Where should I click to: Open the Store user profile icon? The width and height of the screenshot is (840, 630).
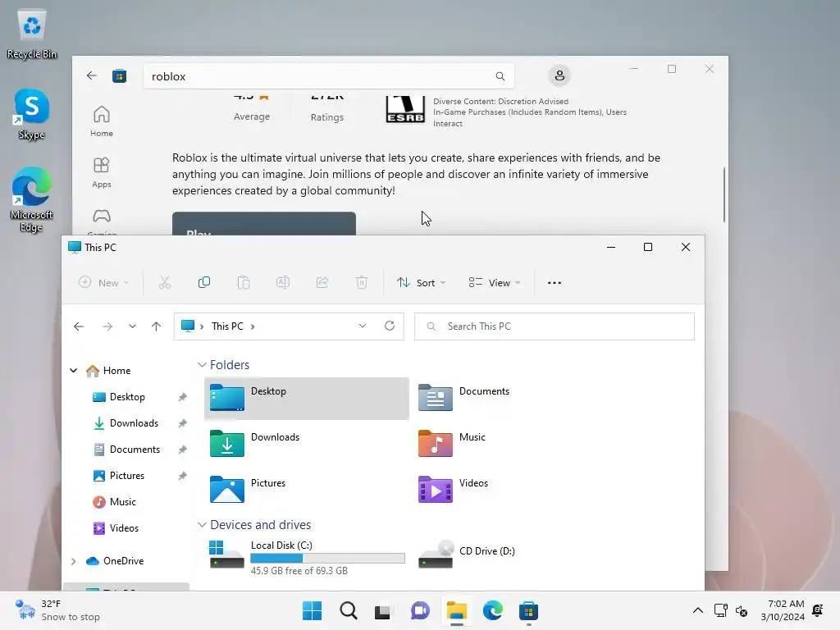pos(559,75)
